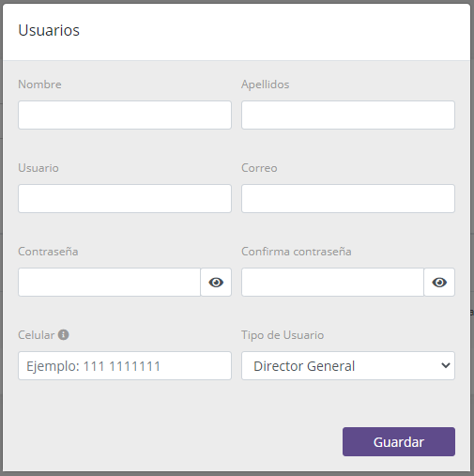Click the info icon beside Celular
The height and width of the screenshot is (476, 474).
[x=64, y=334]
